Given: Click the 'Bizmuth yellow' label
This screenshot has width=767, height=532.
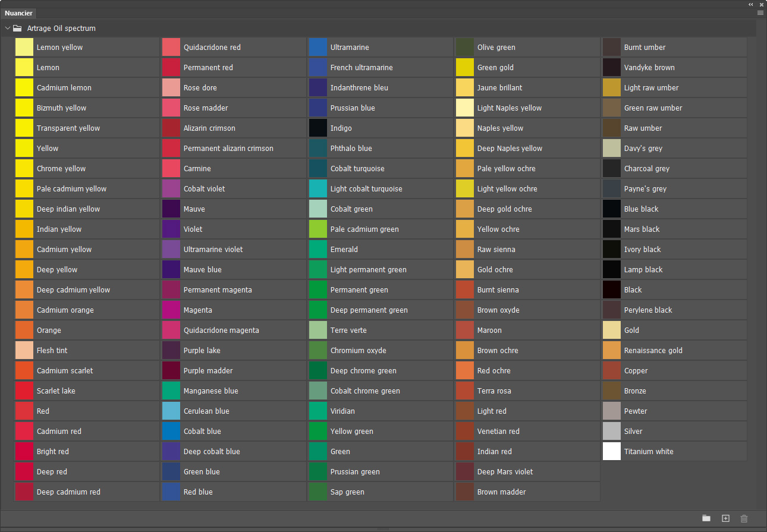Looking at the screenshot, I should coord(62,108).
